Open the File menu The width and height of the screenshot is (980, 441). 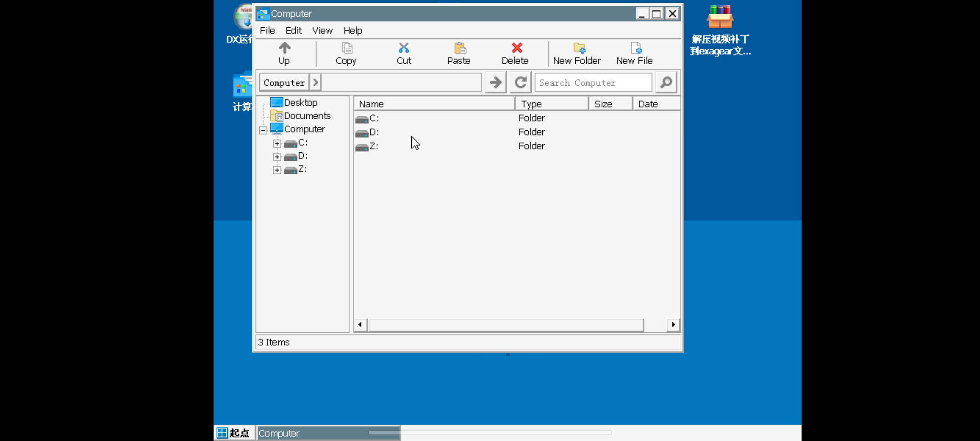coord(267,31)
